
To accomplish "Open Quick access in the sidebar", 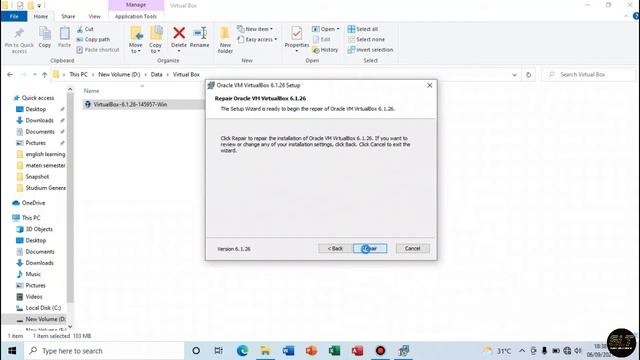I will coord(38,98).
